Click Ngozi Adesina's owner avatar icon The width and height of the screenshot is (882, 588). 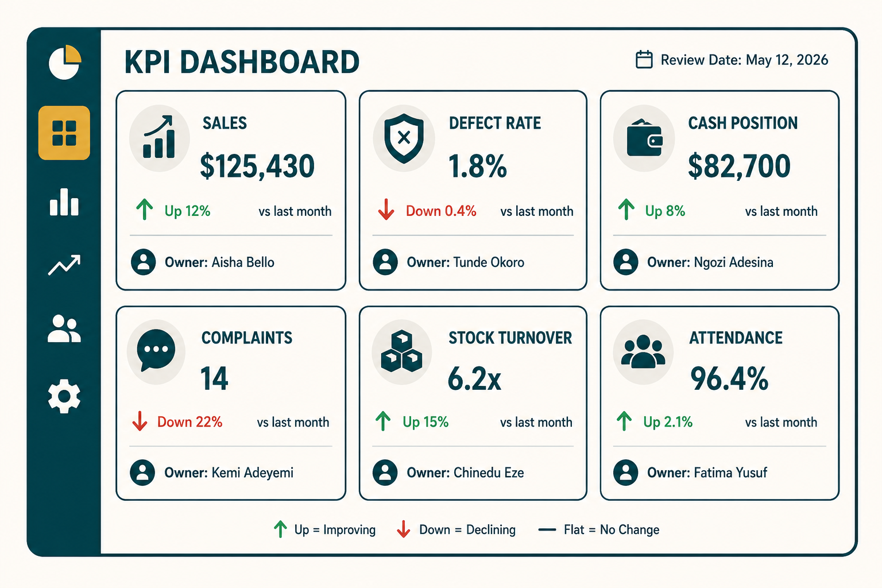[626, 262]
